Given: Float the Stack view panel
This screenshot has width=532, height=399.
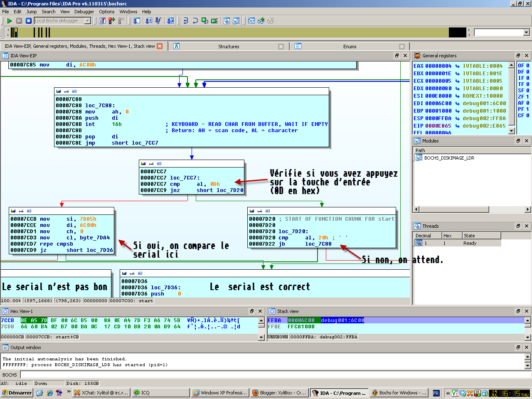Looking at the screenshot, I should [x=518, y=311].
